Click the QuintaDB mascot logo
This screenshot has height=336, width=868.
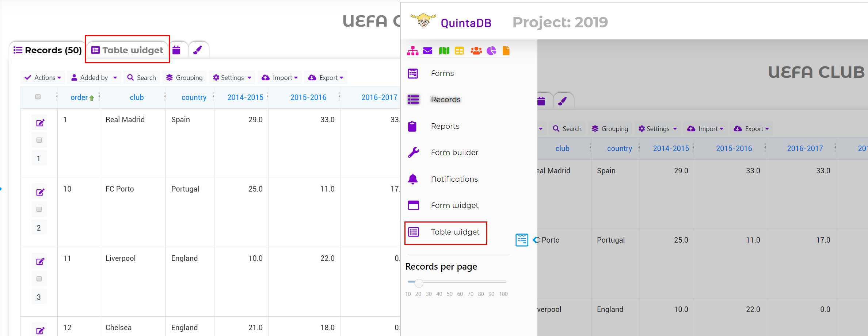[x=423, y=21]
